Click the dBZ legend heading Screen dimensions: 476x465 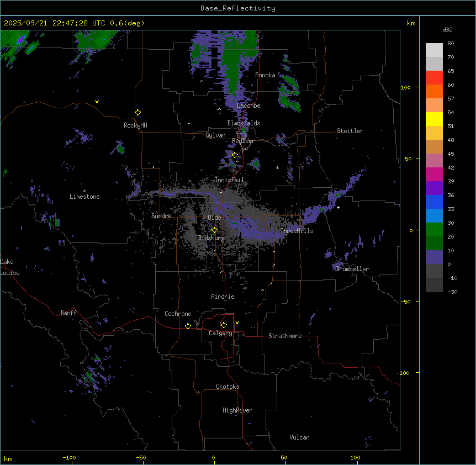coord(448,29)
